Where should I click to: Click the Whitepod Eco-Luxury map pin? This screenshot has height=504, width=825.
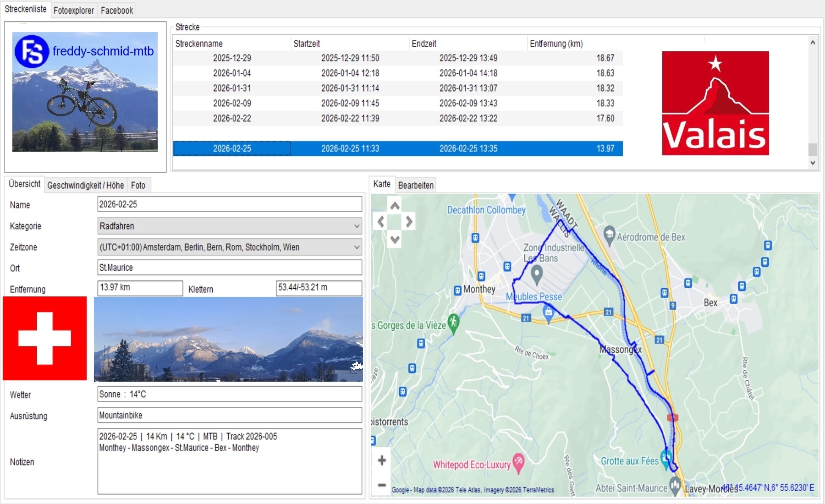[x=518, y=463]
